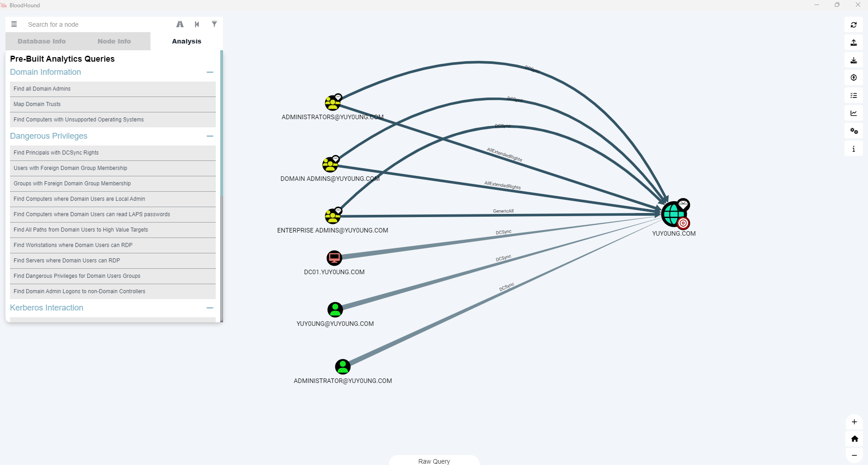Viewport: 868px width, 465px height.
Task: Click the pathfinding road icon
Action: pyautogui.click(x=180, y=24)
